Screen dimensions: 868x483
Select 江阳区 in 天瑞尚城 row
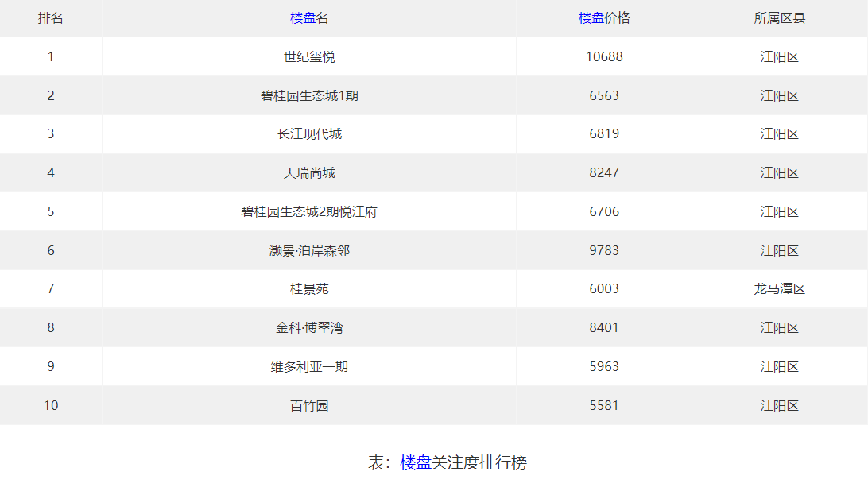(780, 173)
